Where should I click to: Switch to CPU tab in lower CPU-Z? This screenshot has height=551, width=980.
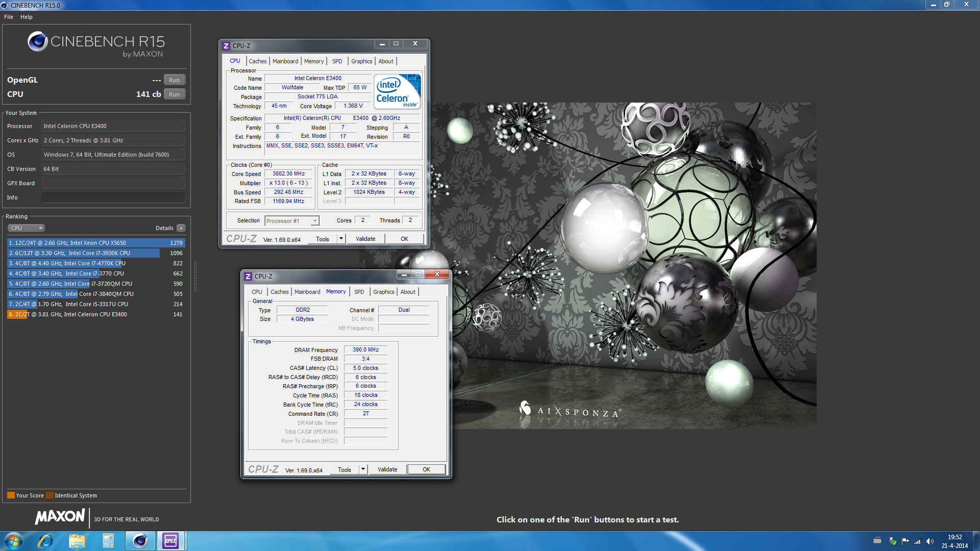[x=257, y=292]
